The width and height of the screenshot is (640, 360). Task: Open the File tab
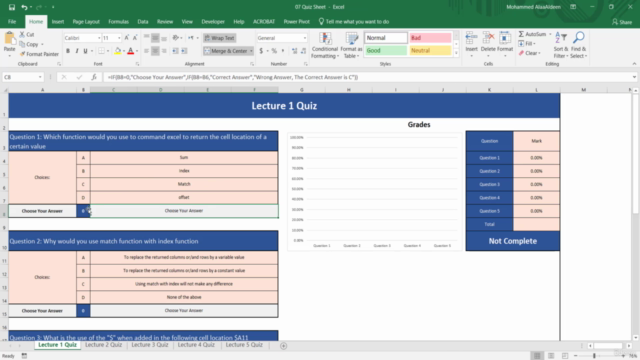[x=12, y=22]
